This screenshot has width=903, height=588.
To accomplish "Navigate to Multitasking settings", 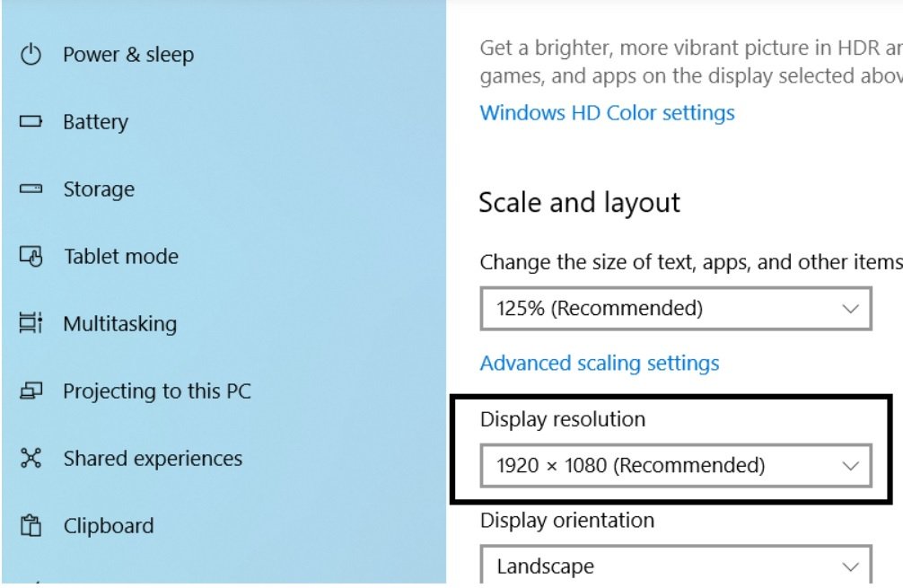I will pos(119,324).
